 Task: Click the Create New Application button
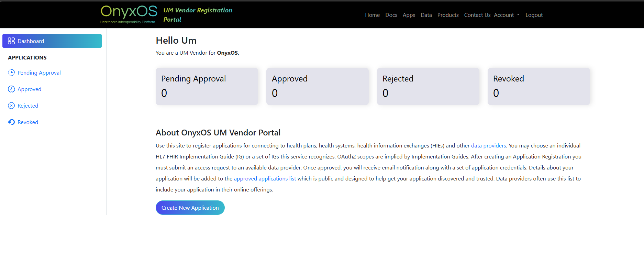pyautogui.click(x=190, y=208)
